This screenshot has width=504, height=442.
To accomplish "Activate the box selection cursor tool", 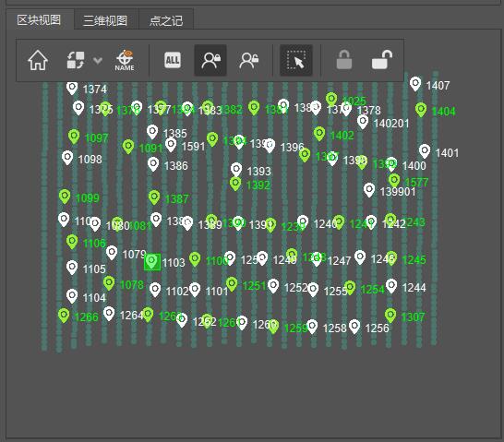I will point(296,60).
